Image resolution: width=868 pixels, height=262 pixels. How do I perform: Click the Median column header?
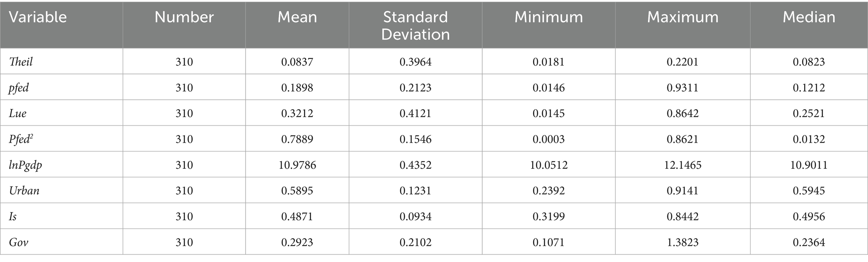[x=809, y=17]
